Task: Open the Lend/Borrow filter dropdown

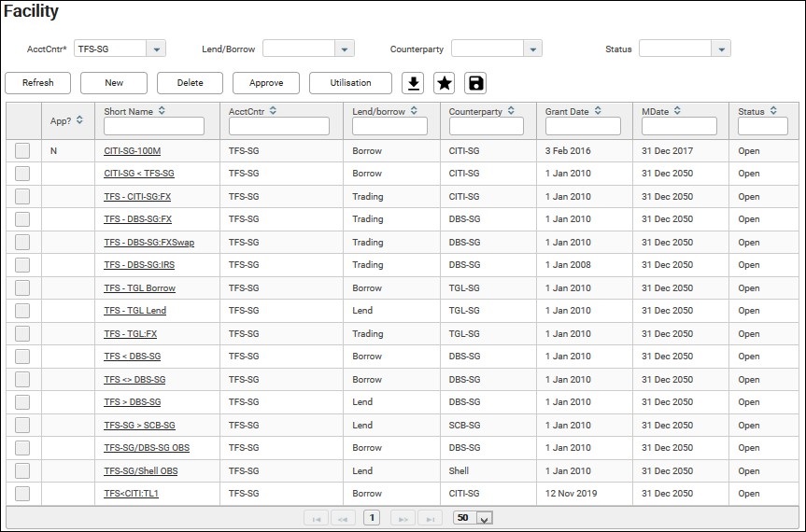Action: pyautogui.click(x=345, y=49)
